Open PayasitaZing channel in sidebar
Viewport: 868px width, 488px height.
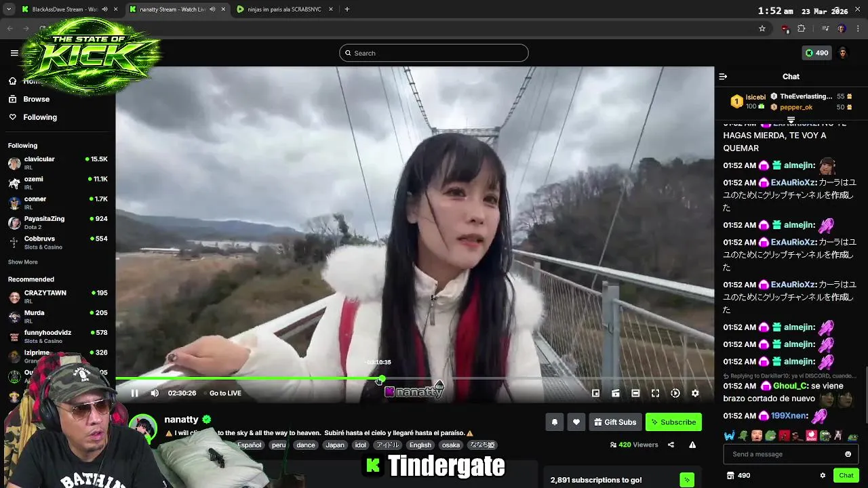pyautogui.click(x=58, y=222)
